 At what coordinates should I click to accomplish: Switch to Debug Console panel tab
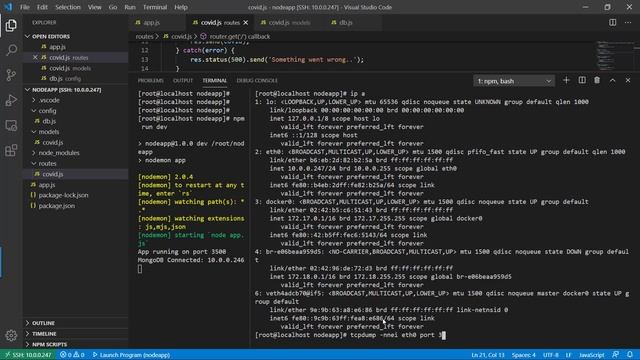[x=257, y=80]
